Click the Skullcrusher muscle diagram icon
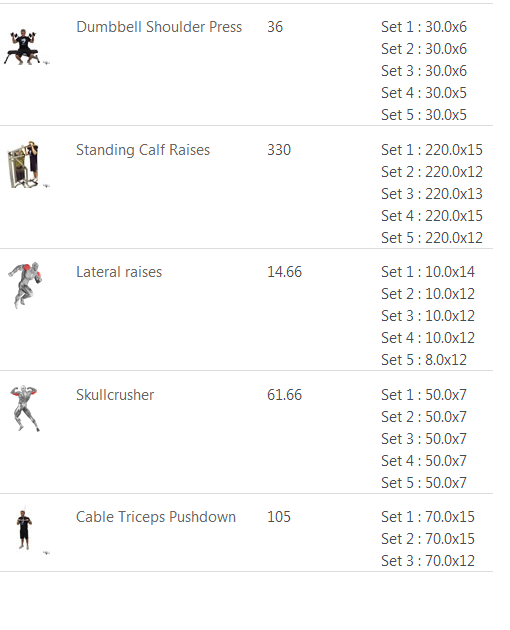The image size is (510, 630). click(24, 408)
